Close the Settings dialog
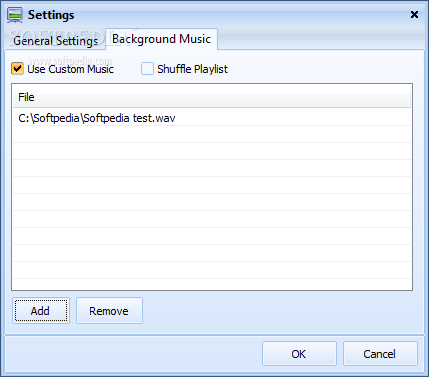 414,15
